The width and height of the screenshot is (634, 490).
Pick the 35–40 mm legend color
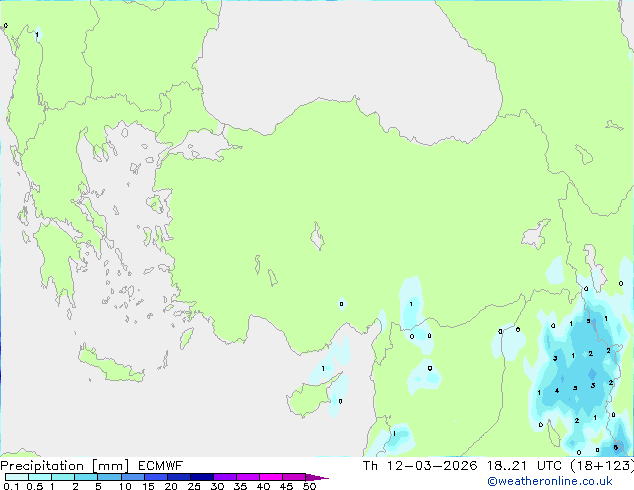tap(248, 477)
